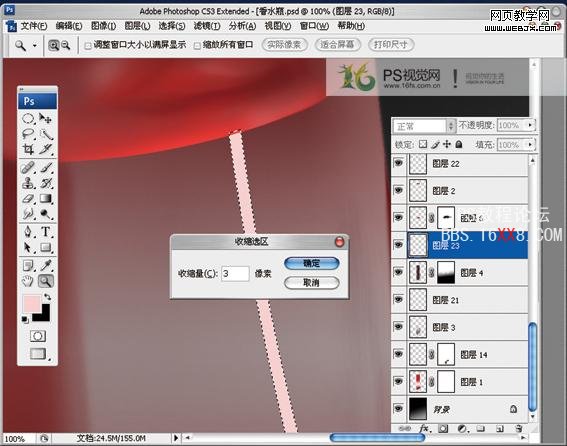
Task: Open the 滤镜(T) menu
Action: click(x=207, y=26)
